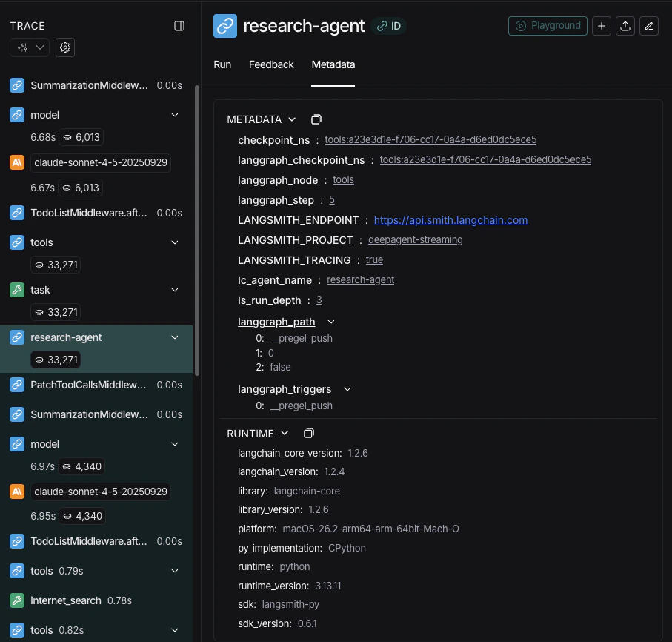Collapse the METADATA section

(292, 119)
